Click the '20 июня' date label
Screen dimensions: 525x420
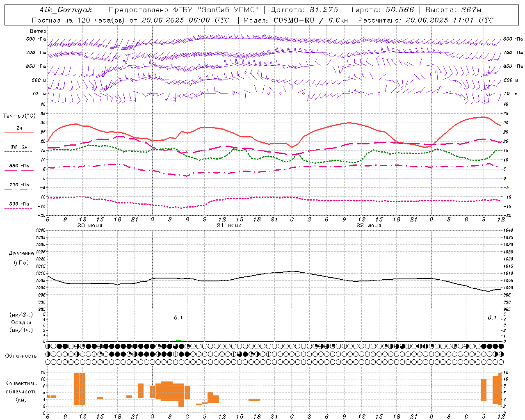click(90, 226)
